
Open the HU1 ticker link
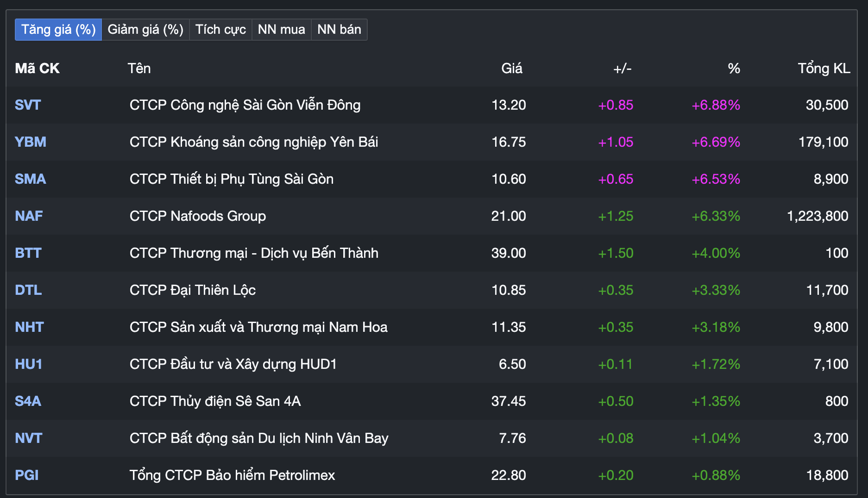pyautogui.click(x=28, y=364)
